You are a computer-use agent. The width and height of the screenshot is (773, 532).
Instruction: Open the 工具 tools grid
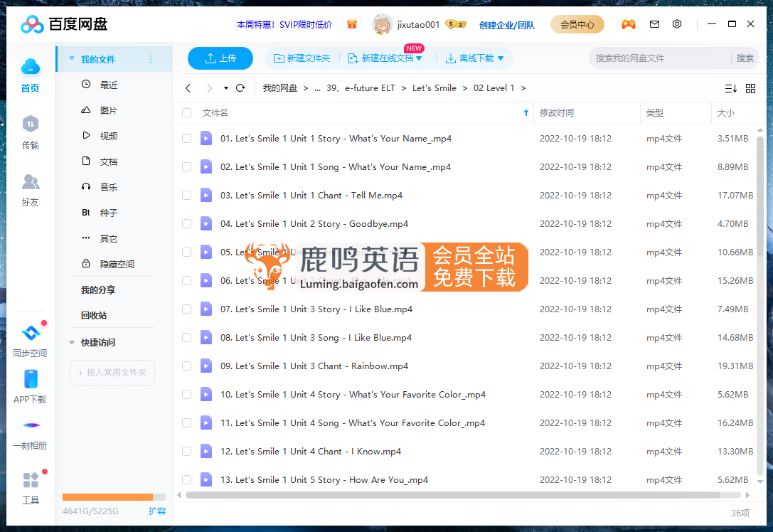click(31, 480)
